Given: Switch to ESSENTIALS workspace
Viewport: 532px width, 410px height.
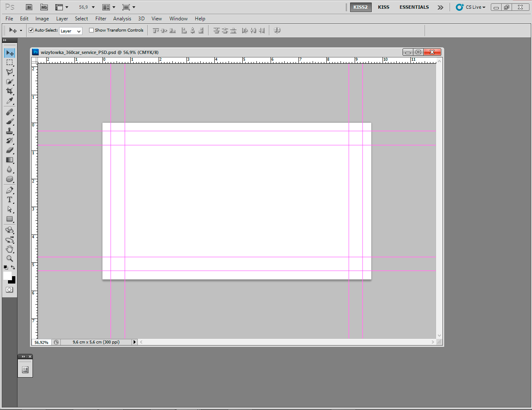Looking at the screenshot, I should coord(414,7).
